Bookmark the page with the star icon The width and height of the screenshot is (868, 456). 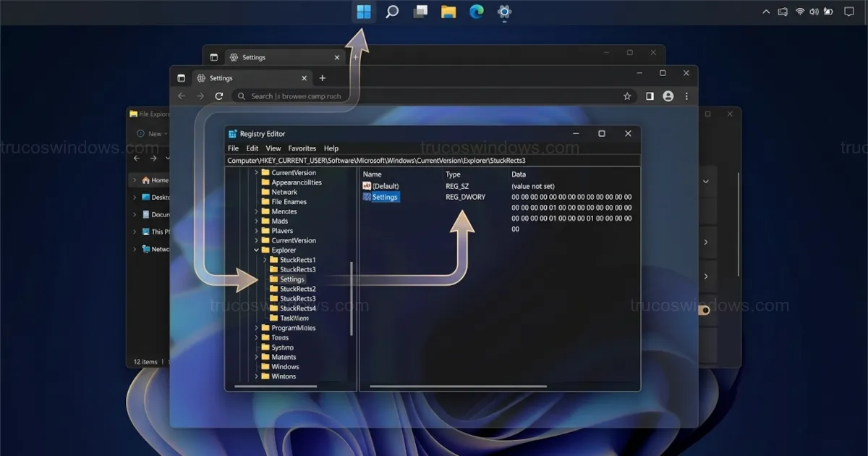pyautogui.click(x=627, y=96)
